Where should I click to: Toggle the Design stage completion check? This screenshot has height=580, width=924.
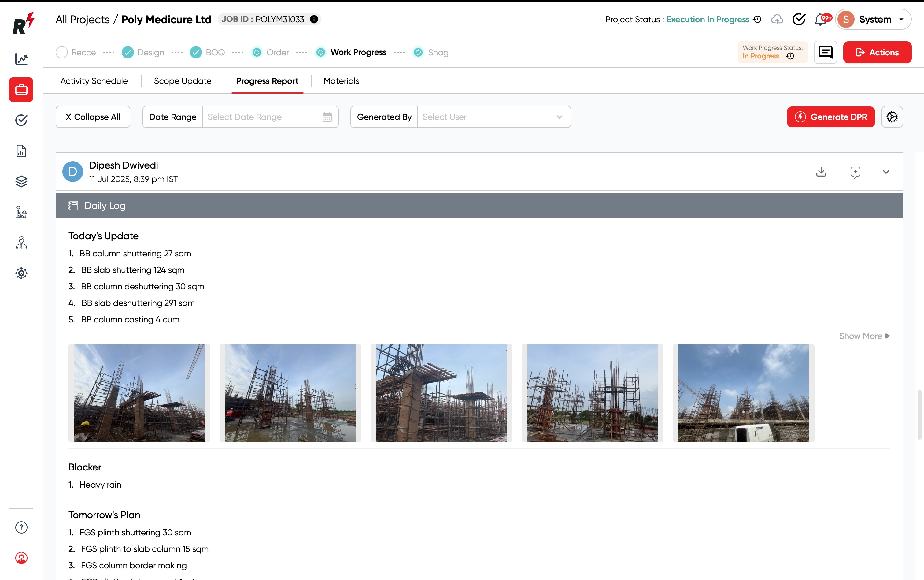[127, 52]
